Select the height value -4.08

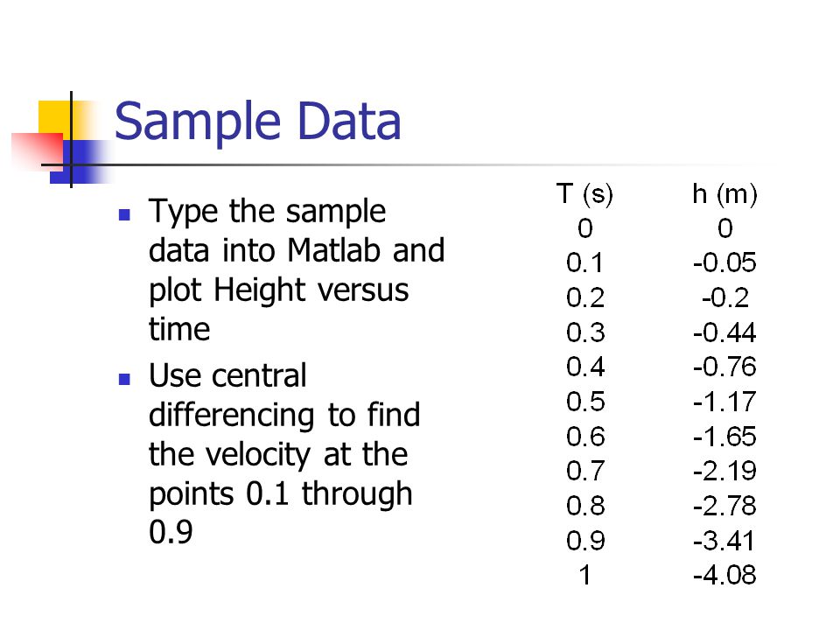[x=724, y=575]
